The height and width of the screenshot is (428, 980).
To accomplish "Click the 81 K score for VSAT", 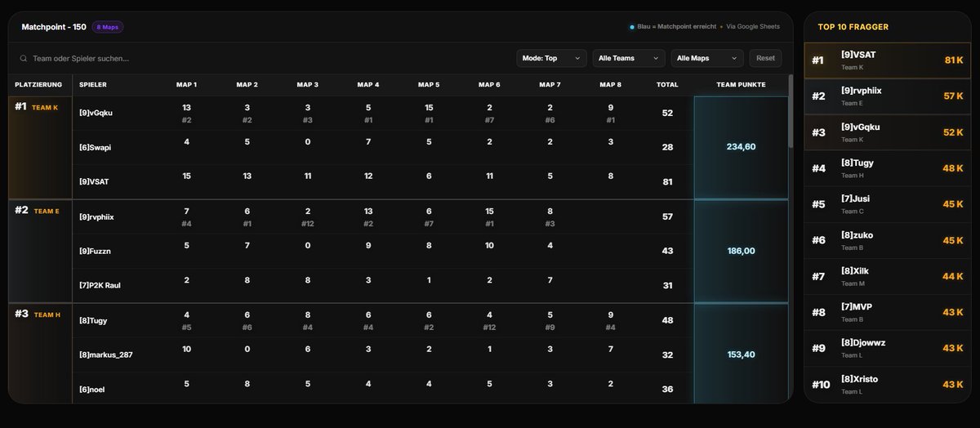I will [x=954, y=60].
